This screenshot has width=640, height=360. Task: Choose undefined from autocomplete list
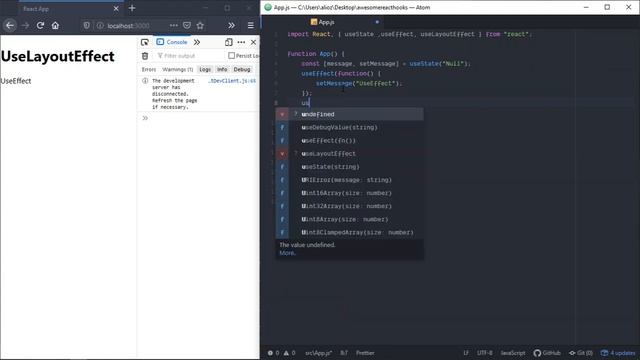(350, 114)
